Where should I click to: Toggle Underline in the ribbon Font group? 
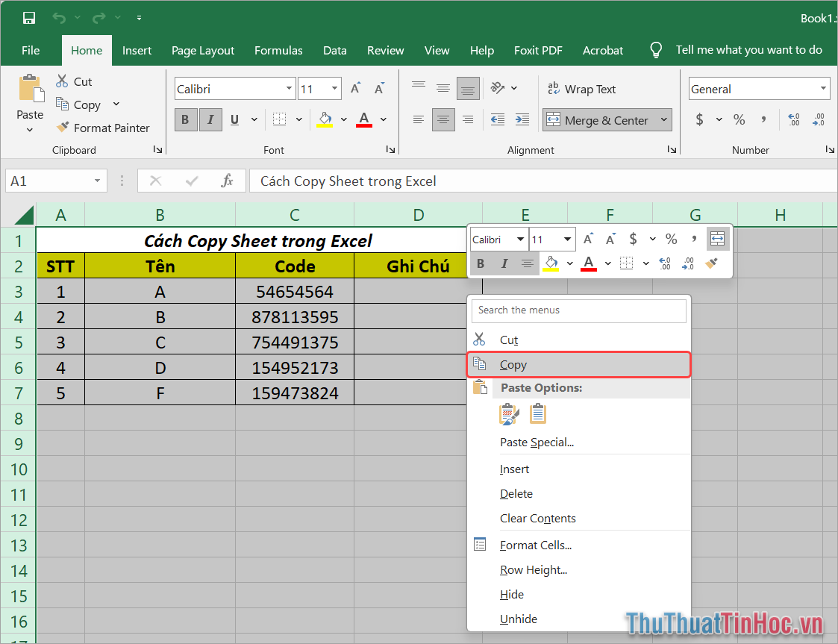pyautogui.click(x=234, y=119)
